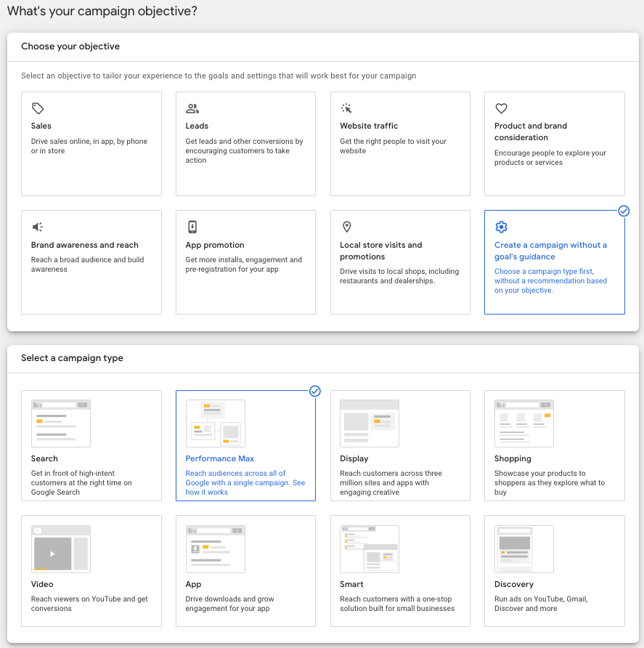Click the App campaign illustration
This screenshot has width=644, height=648.
(215, 548)
